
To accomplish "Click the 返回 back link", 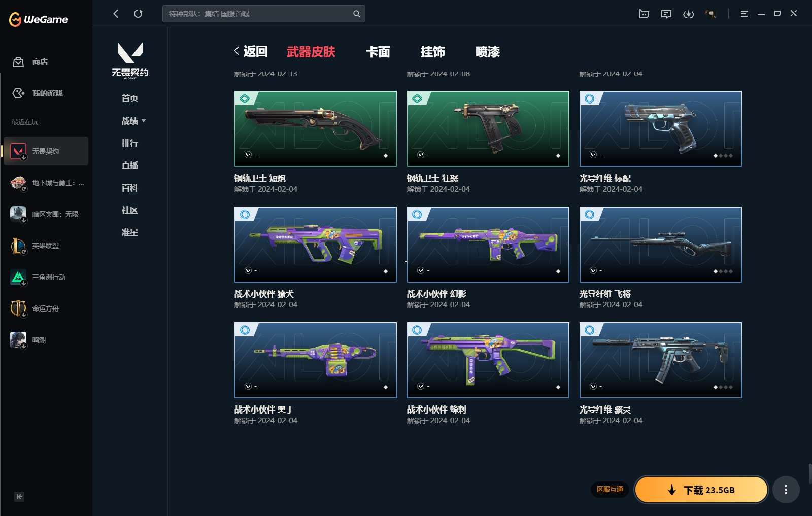I will point(251,51).
